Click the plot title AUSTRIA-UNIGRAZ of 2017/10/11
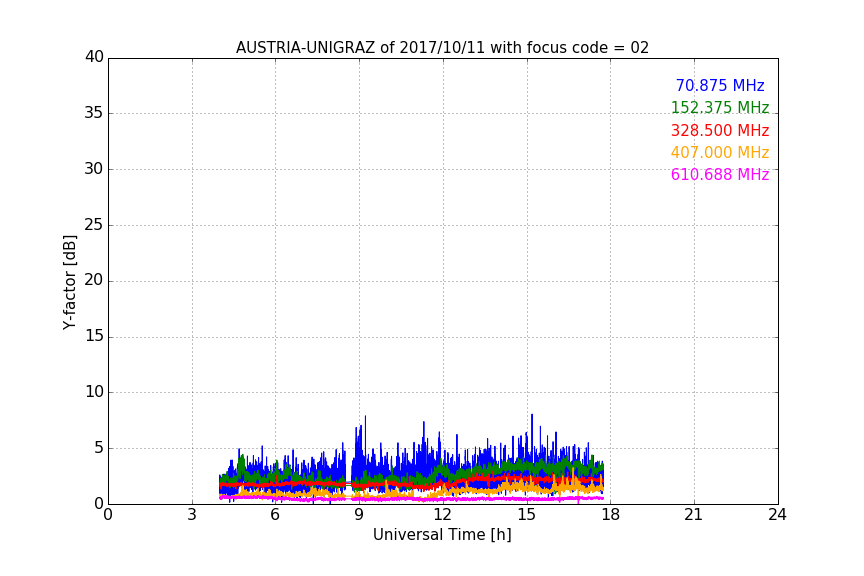This screenshot has width=864, height=576. pos(442,48)
